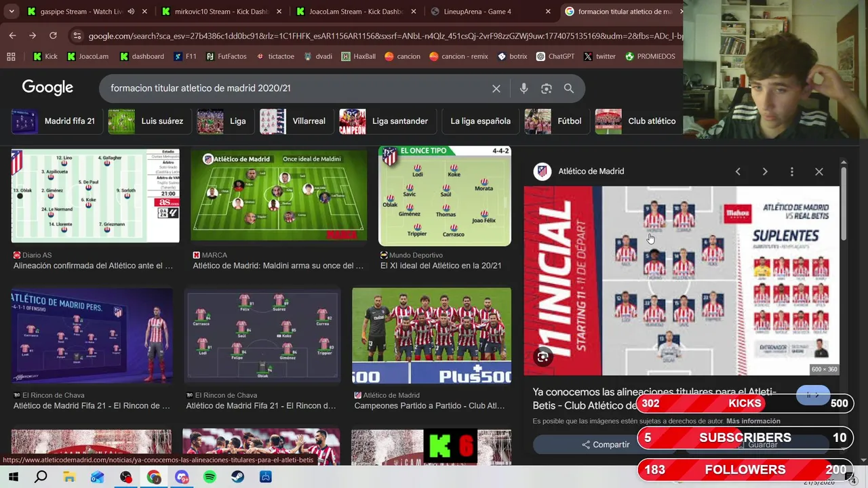Open cancion - remix bookmark

point(458,56)
